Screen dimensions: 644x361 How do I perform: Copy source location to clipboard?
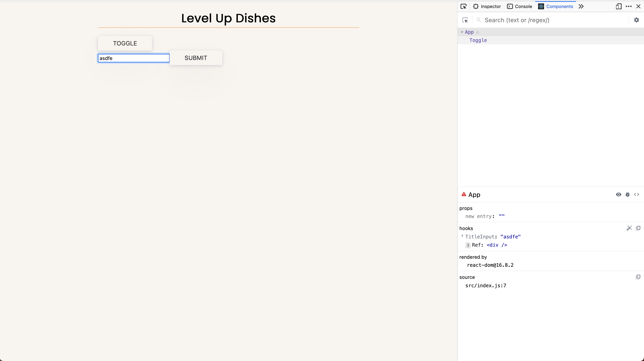[638, 277]
